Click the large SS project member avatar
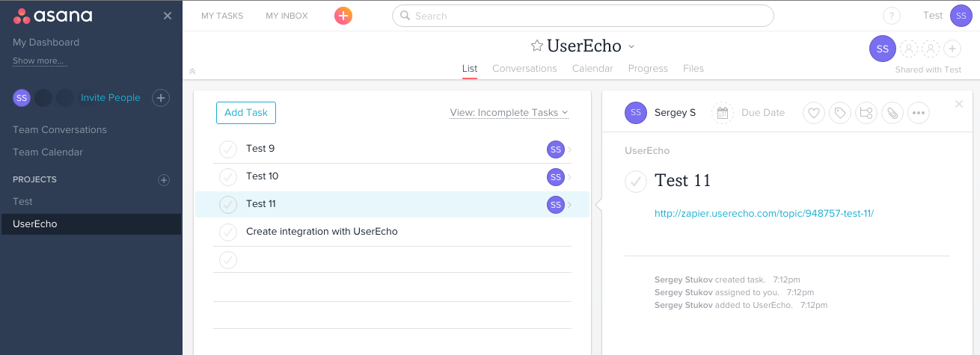Screen dimensions: 980x355 pos(883,49)
